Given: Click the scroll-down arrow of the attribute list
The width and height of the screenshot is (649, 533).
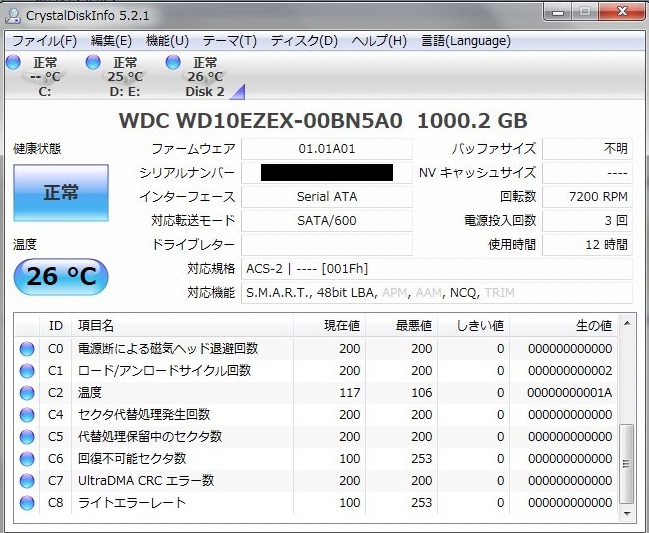Looking at the screenshot, I should (x=627, y=514).
